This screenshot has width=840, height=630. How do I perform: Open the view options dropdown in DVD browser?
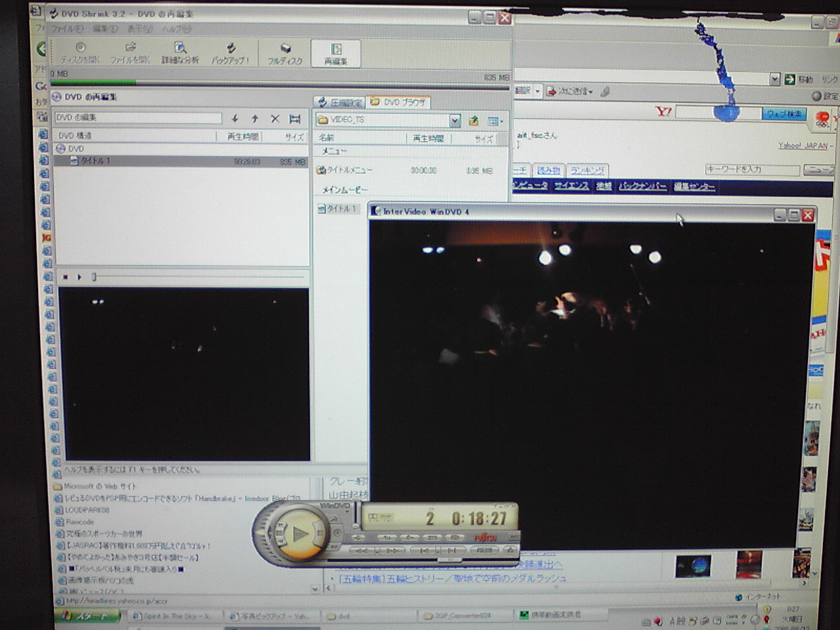(x=495, y=121)
